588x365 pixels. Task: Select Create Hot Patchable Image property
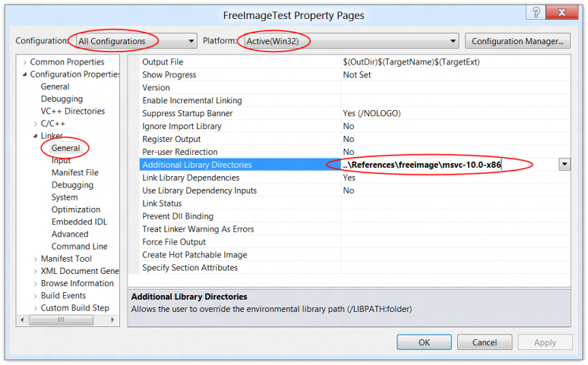tap(355, 255)
